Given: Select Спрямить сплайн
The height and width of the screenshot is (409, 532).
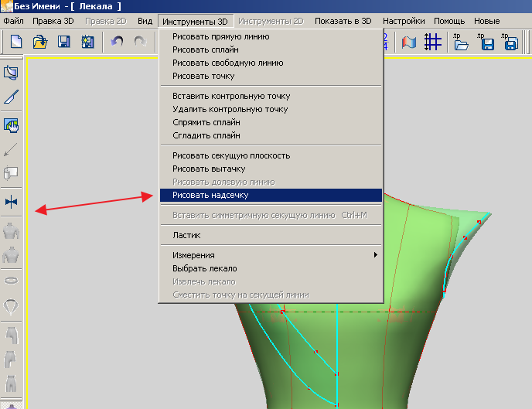Looking at the screenshot, I should [x=271, y=122].
